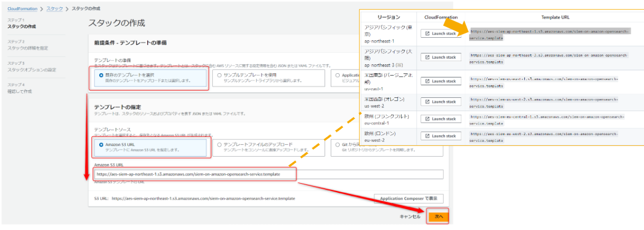Select the 既存のテンプレートを選択 radio option
This screenshot has height=230, width=644.
coord(150,78)
